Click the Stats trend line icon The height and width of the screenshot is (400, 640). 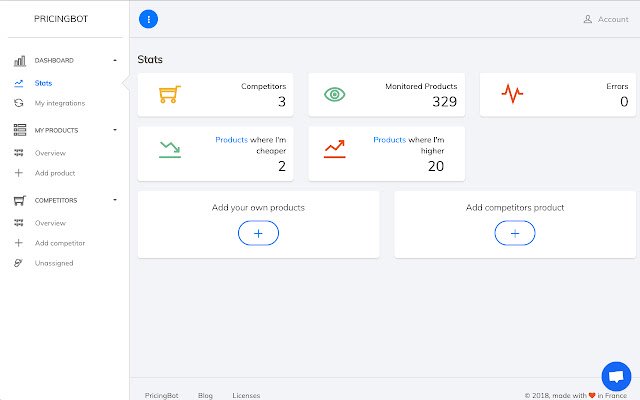click(19, 83)
